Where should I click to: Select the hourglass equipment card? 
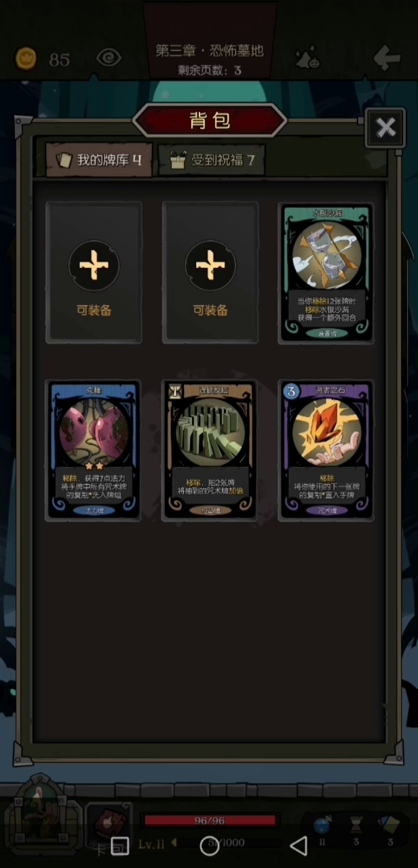326,273
